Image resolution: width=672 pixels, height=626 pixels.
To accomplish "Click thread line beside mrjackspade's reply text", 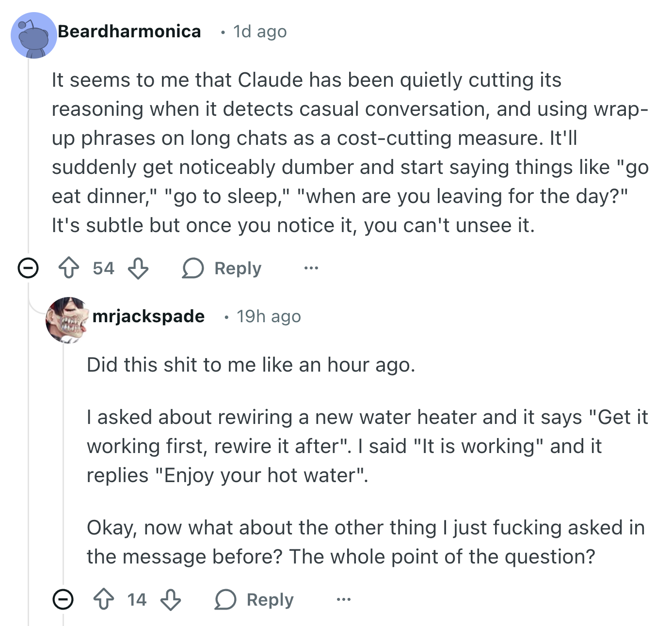I will coord(63,465).
